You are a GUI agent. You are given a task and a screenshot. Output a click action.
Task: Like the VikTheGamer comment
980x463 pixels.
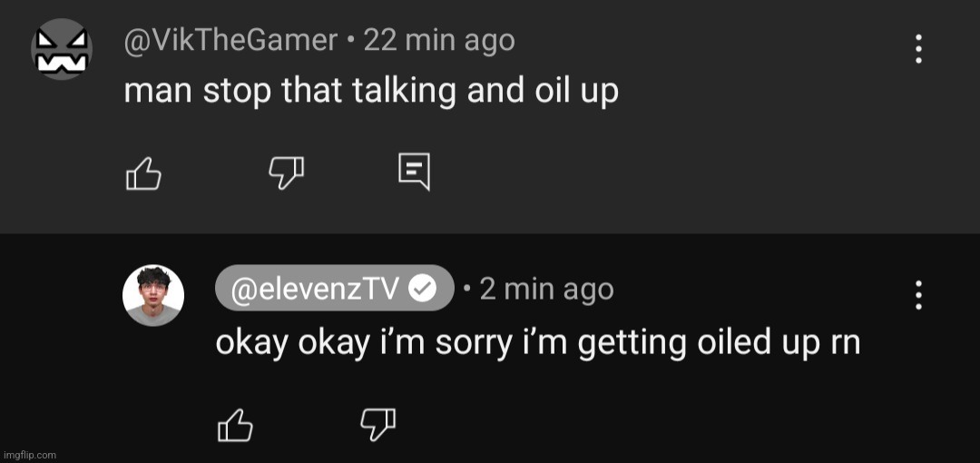(x=143, y=173)
